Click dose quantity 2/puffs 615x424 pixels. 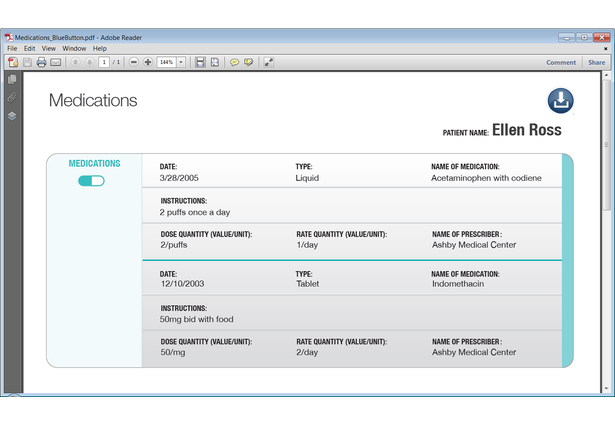[x=174, y=245]
